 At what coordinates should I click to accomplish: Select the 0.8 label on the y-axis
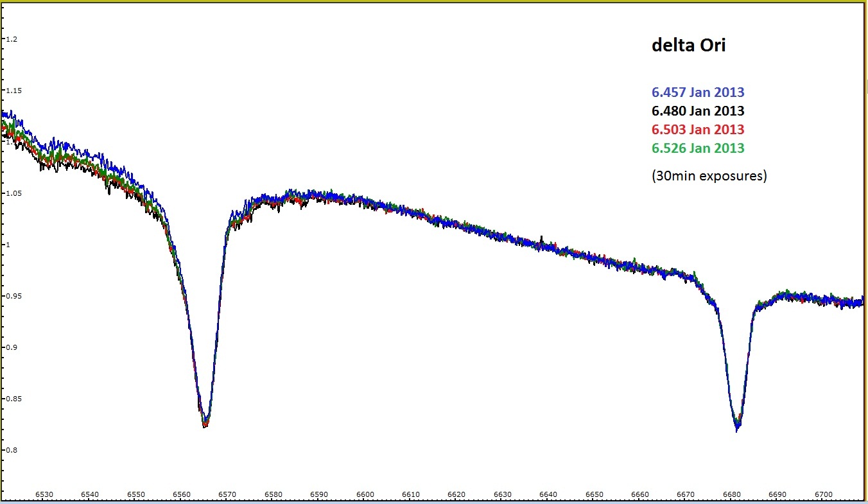[x=12, y=450]
